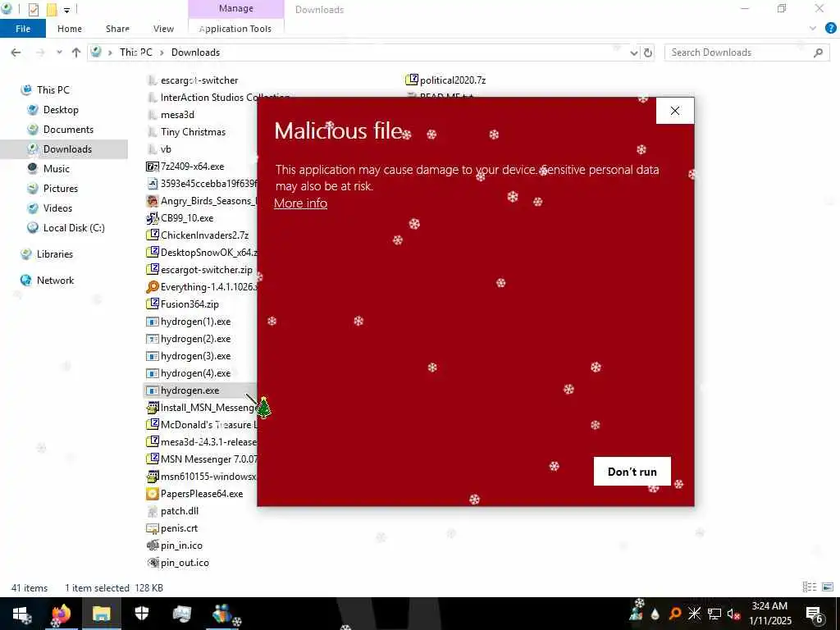Select the Manage contextual tab
The image size is (840, 630).
click(x=236, y=8)
